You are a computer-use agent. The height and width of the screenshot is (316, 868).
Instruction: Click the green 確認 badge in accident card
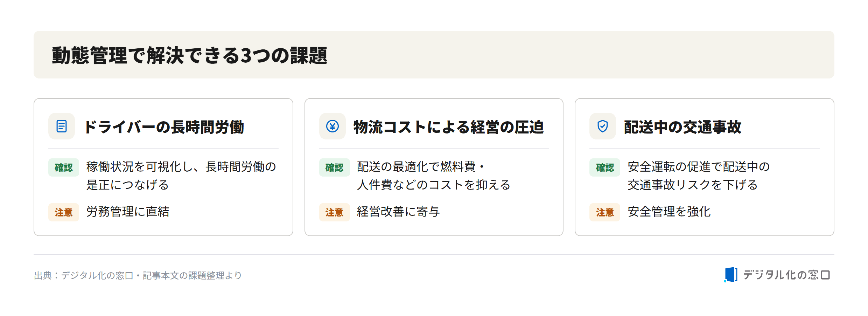click(605, 167)
